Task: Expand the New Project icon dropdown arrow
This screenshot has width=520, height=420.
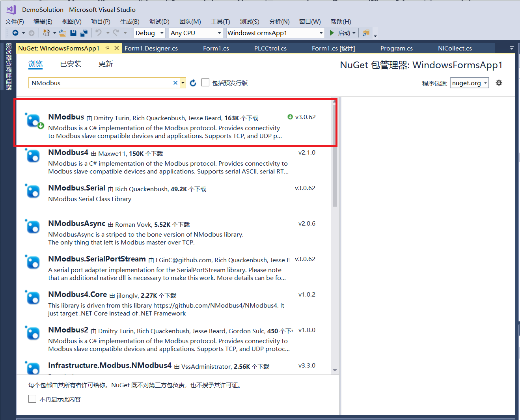Action: coord(54,33)
